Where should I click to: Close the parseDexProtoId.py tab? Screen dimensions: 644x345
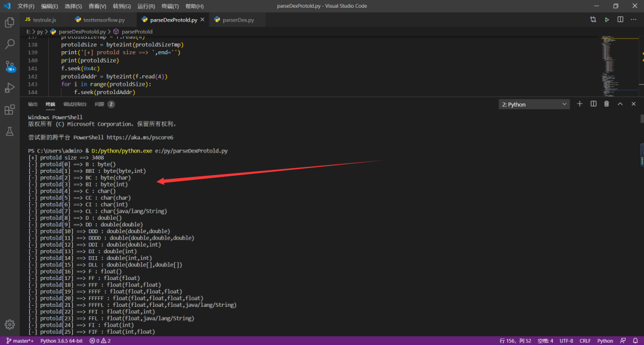203,20
